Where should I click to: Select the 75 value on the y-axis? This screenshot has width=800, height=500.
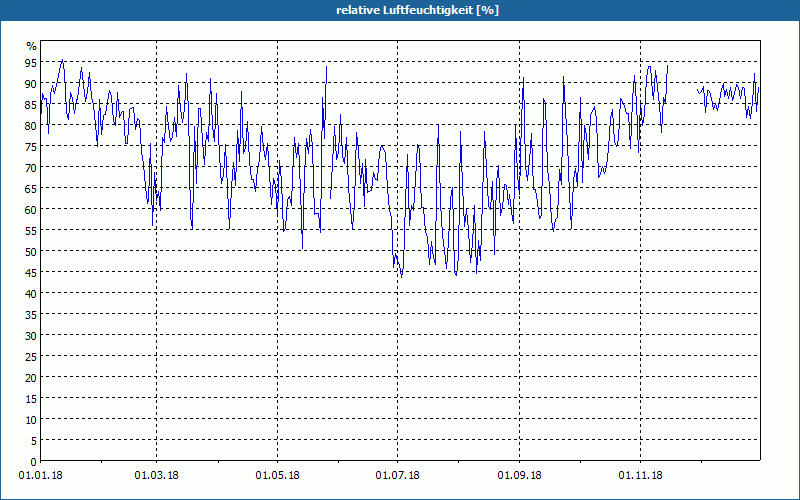32,146
